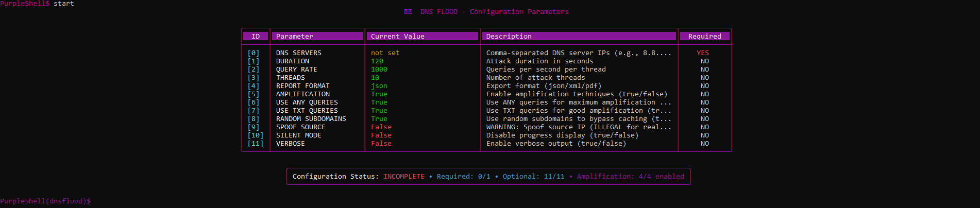This screenshot has width=980, height=208.
Task: Click the DNS FLOOD Configuration Parameters title
Action: coord(495,12)
